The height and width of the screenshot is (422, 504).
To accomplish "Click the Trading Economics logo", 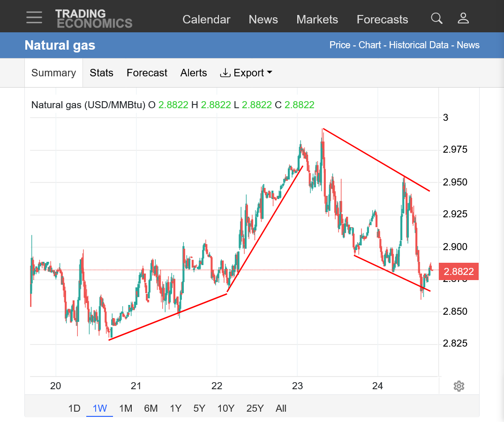I will pyautogui.click(x=94, y=19).
